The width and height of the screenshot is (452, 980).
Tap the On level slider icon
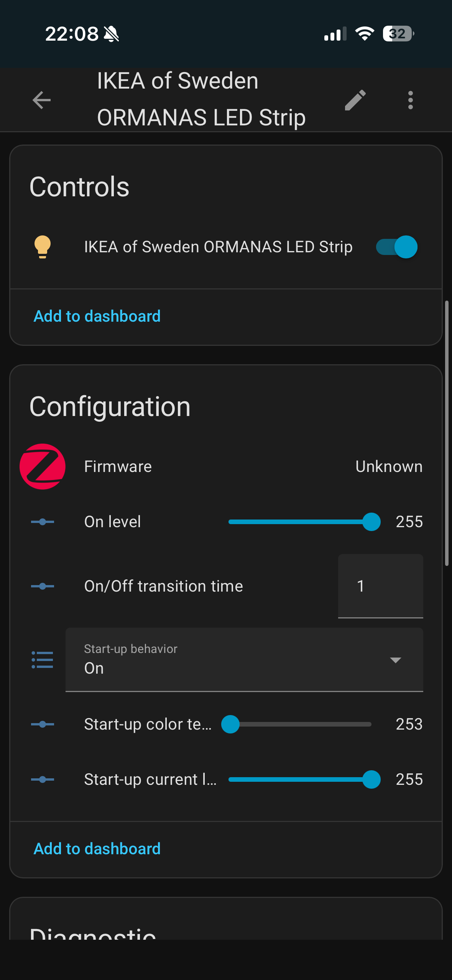click(43, 522)
